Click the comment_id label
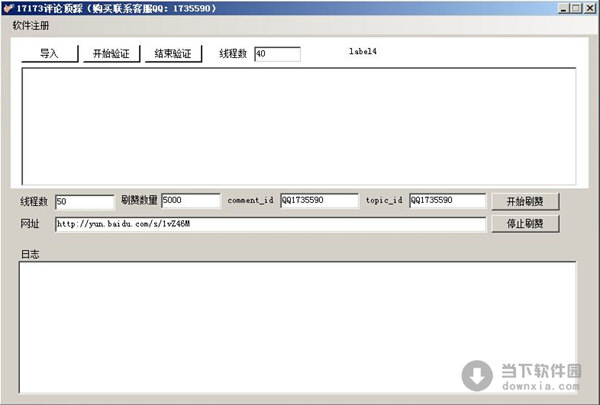Viewport: 600px width, 405px height. [251, 200]
